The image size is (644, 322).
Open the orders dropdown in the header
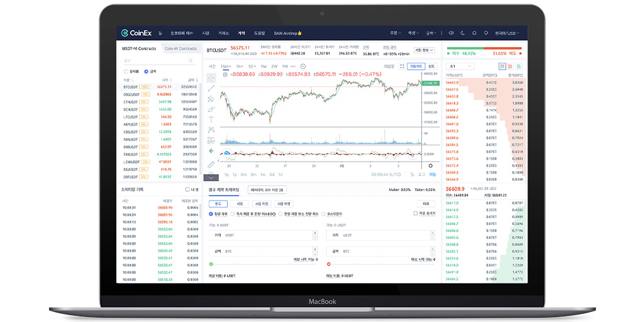click(x=395, y=33)
